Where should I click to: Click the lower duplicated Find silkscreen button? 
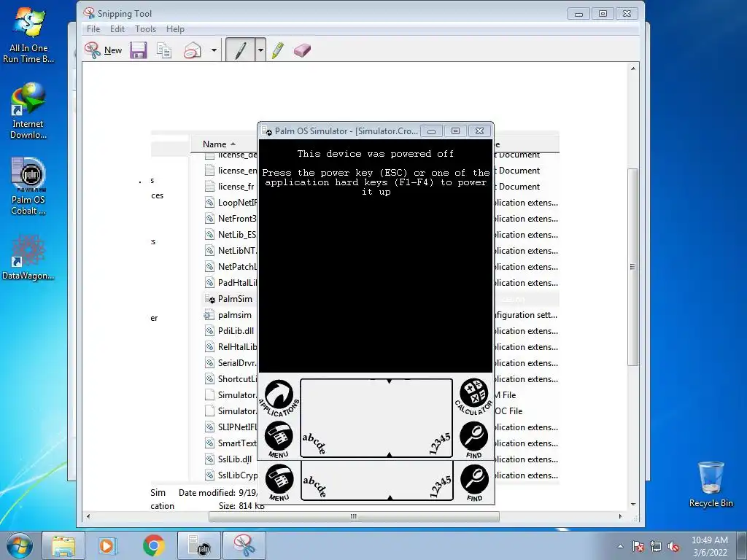(x=474, y=483)
